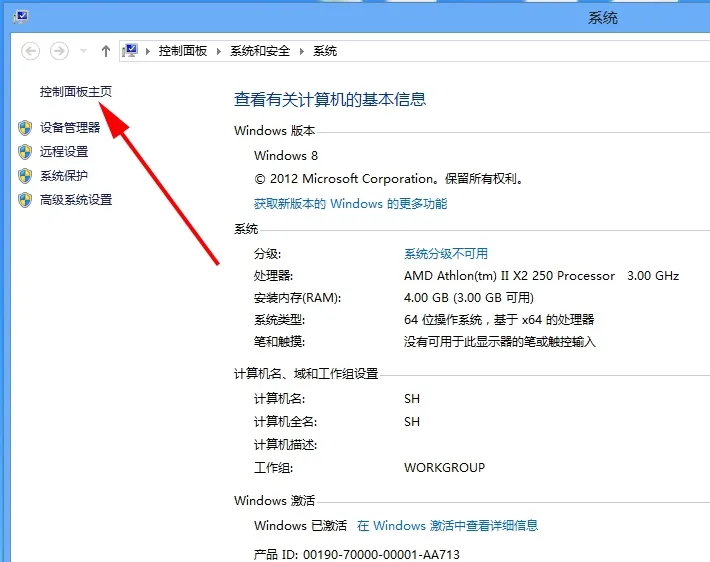Click the 处理器: label
The height and width of the screenshot is (562, 710).
point(273,276)
